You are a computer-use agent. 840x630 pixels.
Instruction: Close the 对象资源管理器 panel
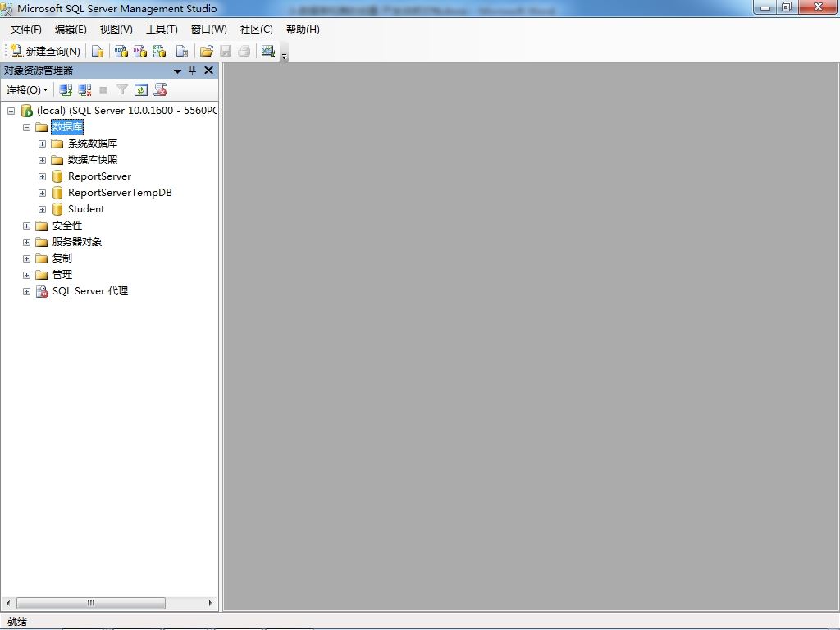(x=209, y=71)
